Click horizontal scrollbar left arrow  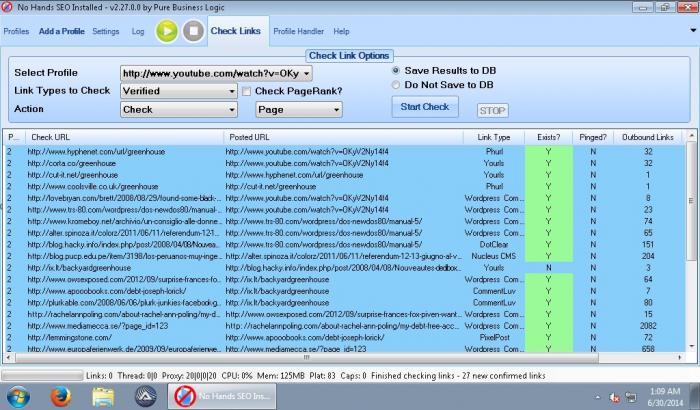[x=8, y=357]
